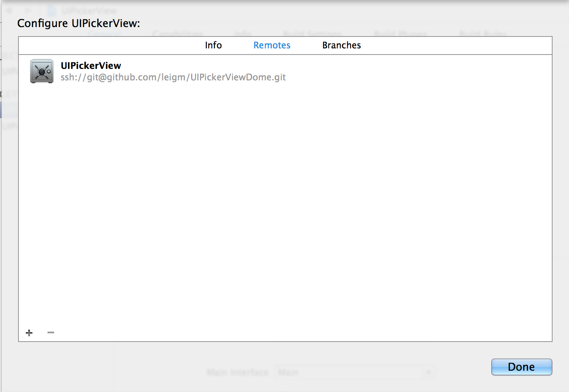Viewport: 569px width, 392px height.
Task: Add a remote with the plus button
Action: point(29,333)
